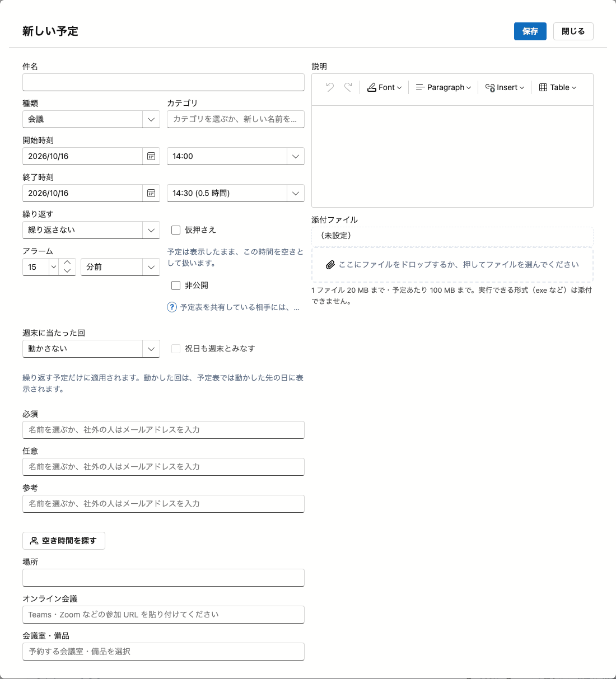Focus the 任意 attendees field

[x=164, y=467]
